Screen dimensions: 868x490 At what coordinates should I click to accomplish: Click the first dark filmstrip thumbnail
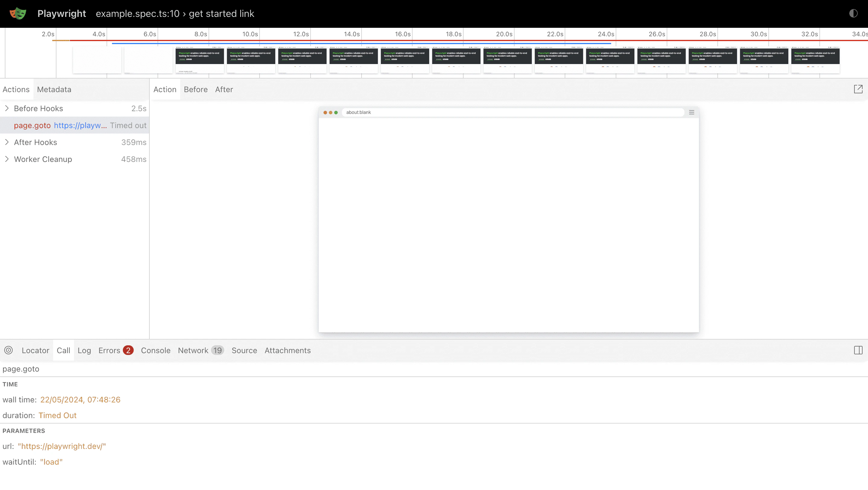tap(199, 60)
